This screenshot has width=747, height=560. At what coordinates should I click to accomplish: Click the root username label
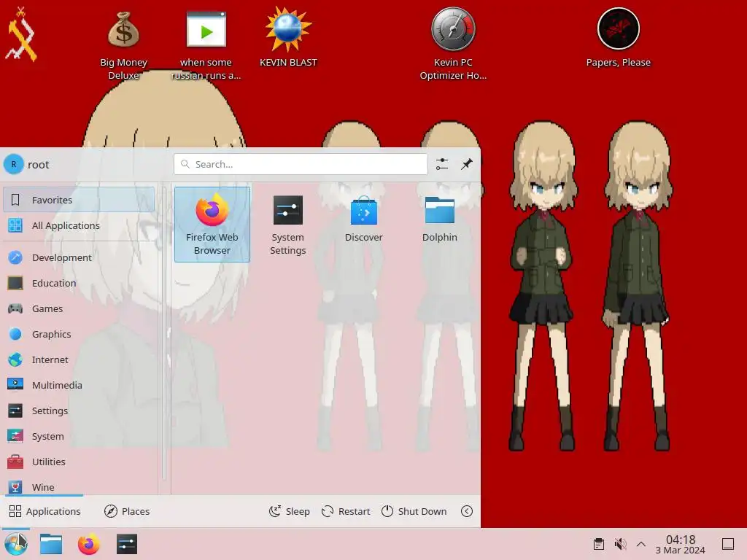pos(39,165)
